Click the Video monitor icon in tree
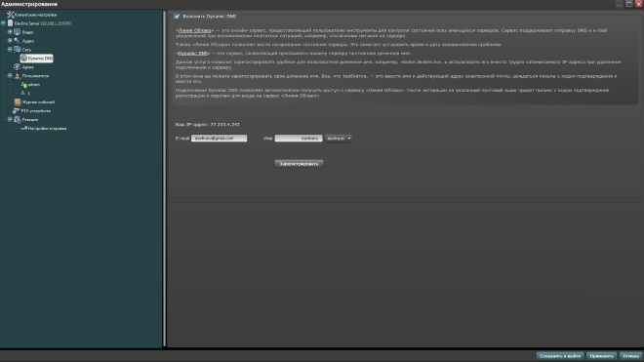644x362 pixels. click(18, 31)
